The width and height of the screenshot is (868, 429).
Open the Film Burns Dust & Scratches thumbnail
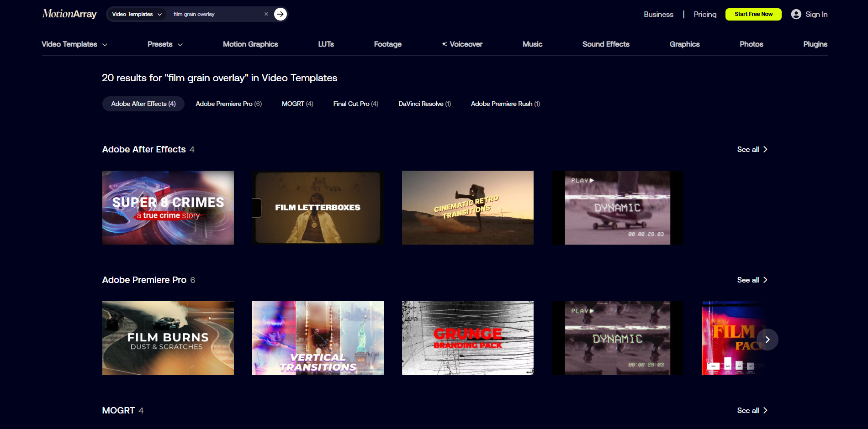click(168, 338)
